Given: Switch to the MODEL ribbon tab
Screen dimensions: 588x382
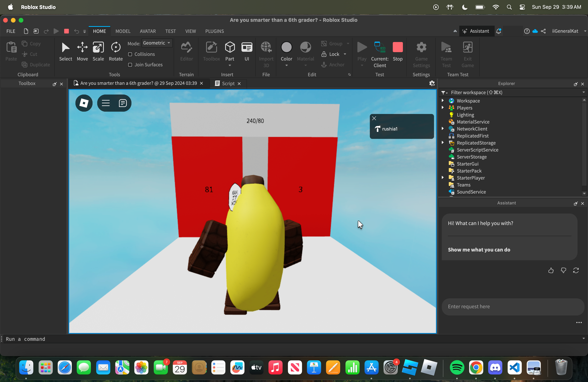Looking at the screenshot, I should point(123,31).
